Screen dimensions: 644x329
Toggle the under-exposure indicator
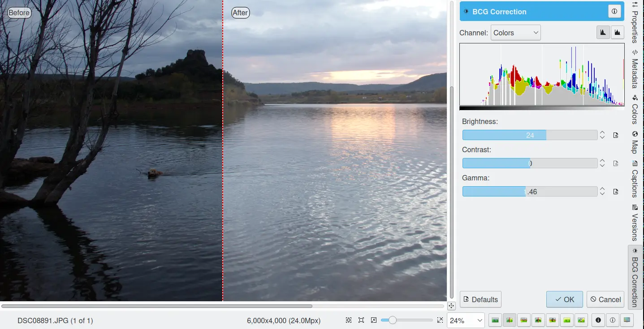598,320
